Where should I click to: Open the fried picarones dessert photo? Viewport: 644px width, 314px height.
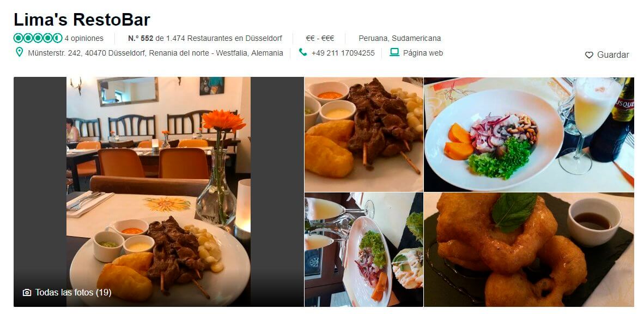coord(529,250)
